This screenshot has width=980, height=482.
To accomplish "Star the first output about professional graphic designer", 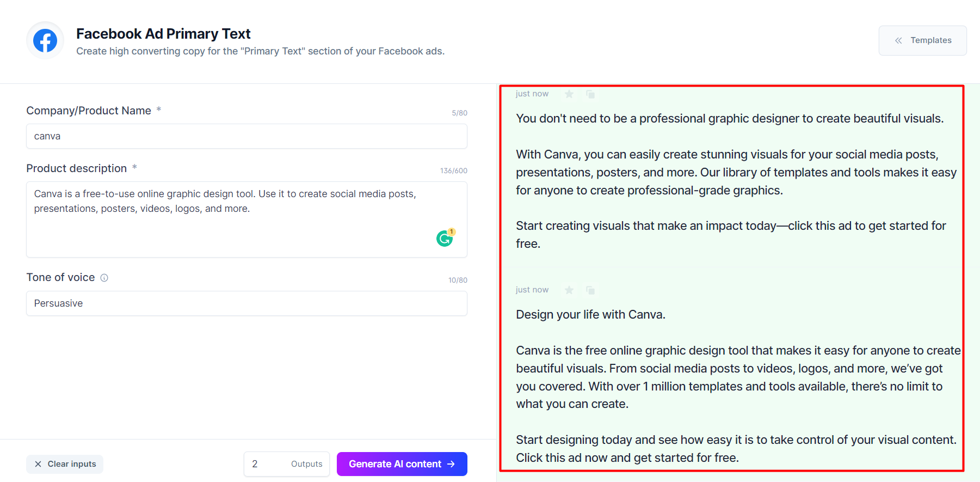I will [569, 94].
